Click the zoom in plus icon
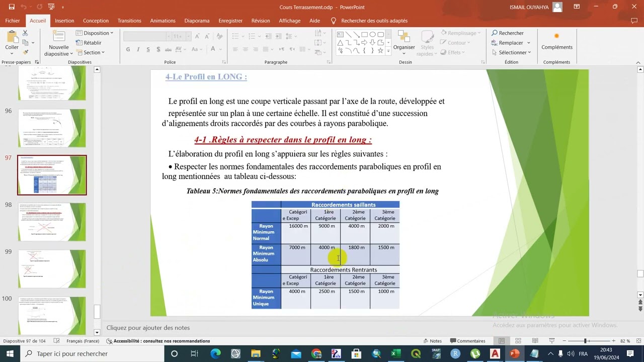This screenshot has height=362, width=644. click(x=613, y=341)
